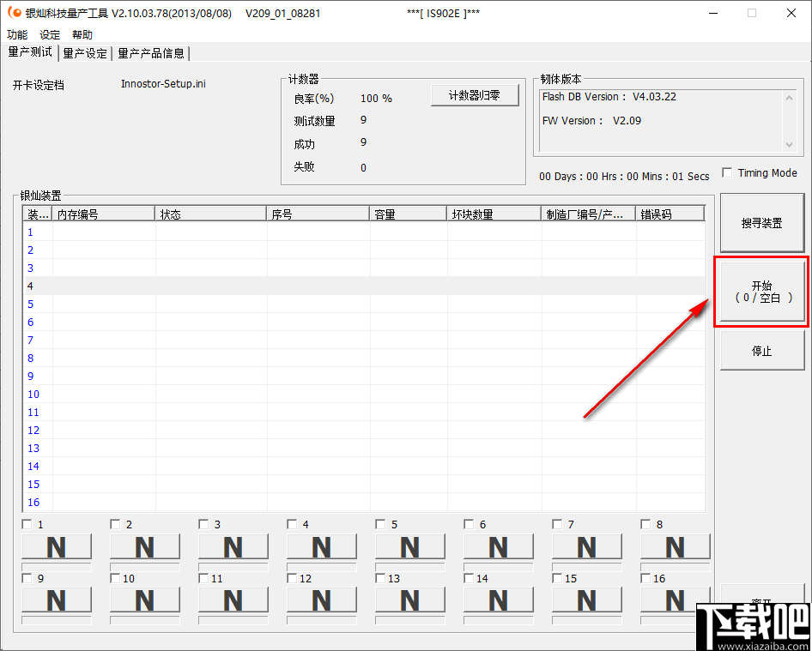Check the port 2 checkbox
Image resolution: width=812 pixels, height=651 pixels.
pos(114,523)
